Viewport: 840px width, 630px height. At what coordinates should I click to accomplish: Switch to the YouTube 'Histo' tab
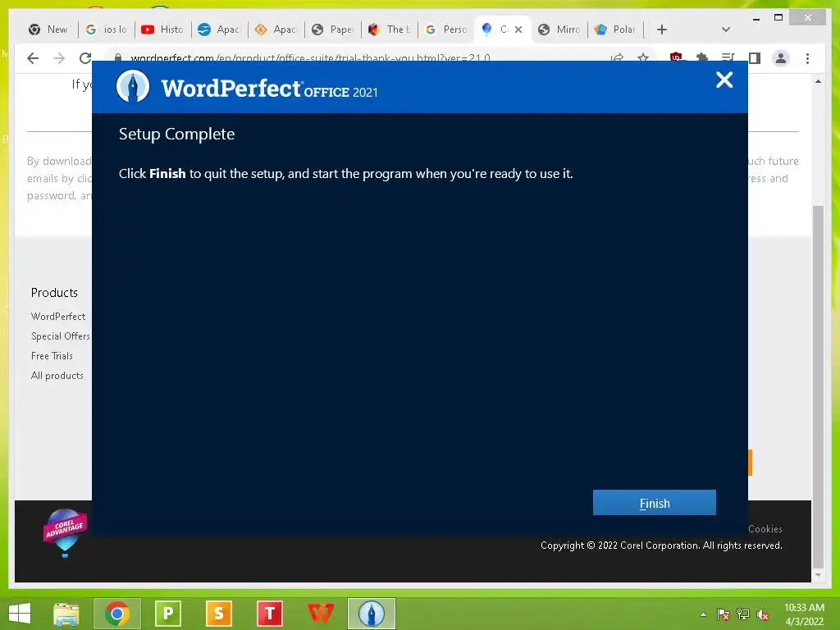(162, 30)
